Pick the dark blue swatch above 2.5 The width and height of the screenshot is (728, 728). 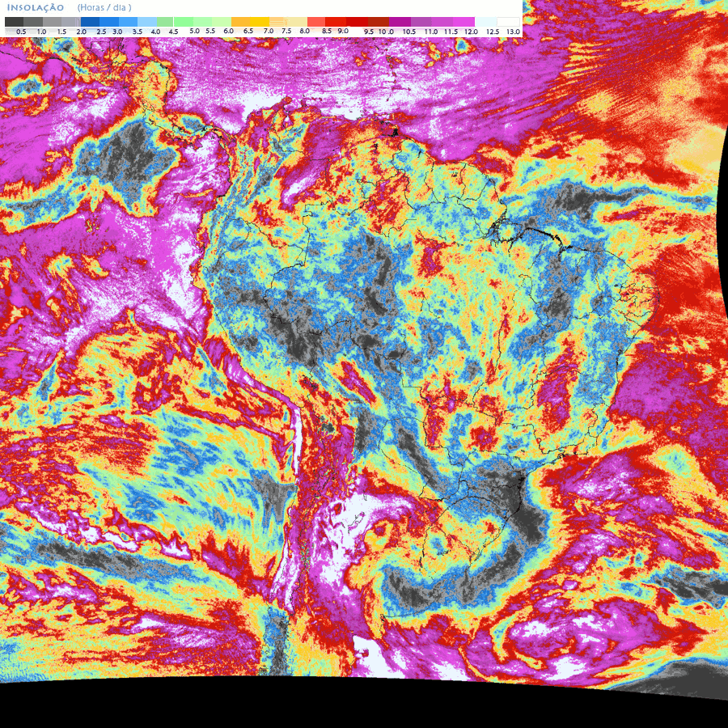[x=90, y=22]
